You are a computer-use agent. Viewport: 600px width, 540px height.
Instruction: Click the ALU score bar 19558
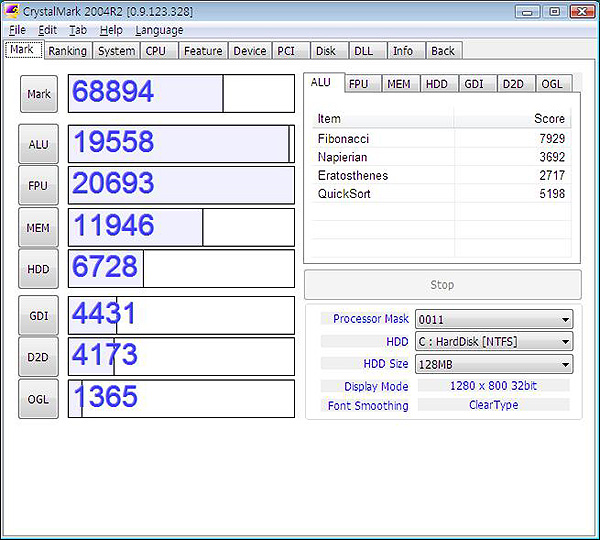pyautogui.click(x=181, y=144)
